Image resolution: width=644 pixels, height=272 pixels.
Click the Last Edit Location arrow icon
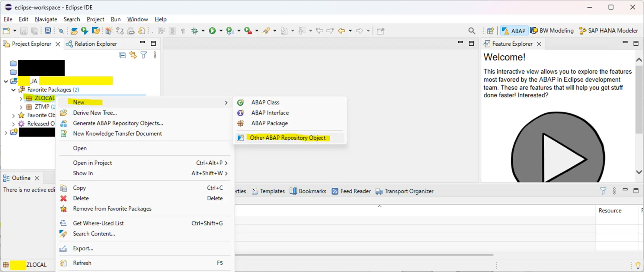pyautogui.click(x=319, y=31)
